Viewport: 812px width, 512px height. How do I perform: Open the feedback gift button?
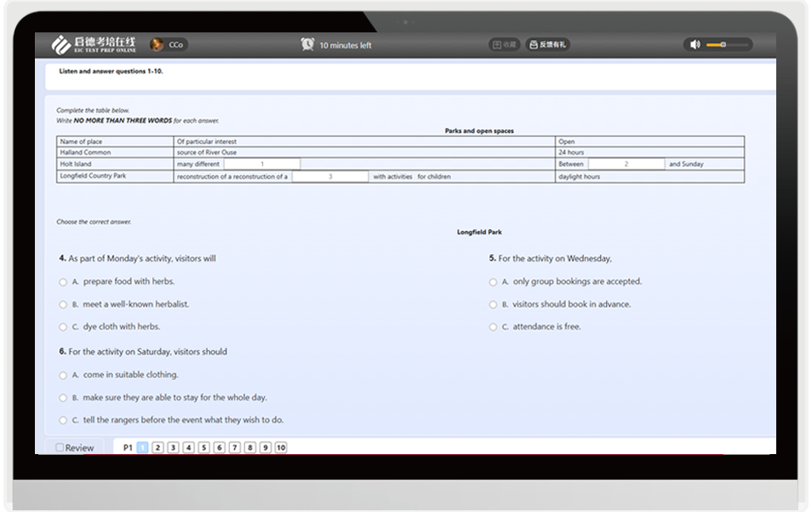(548, 44)
